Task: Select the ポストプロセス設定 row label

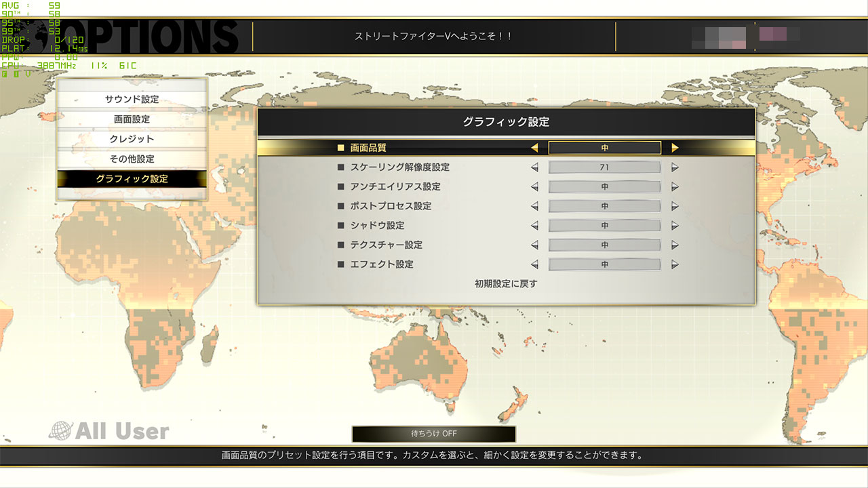Action: [391, 206]
